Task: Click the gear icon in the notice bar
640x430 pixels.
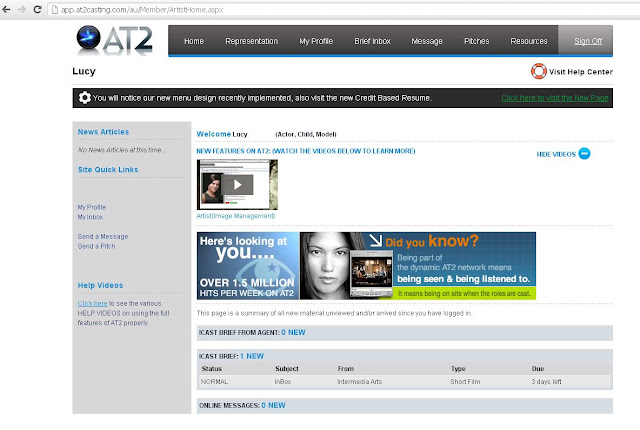Action: pos(84,98)
